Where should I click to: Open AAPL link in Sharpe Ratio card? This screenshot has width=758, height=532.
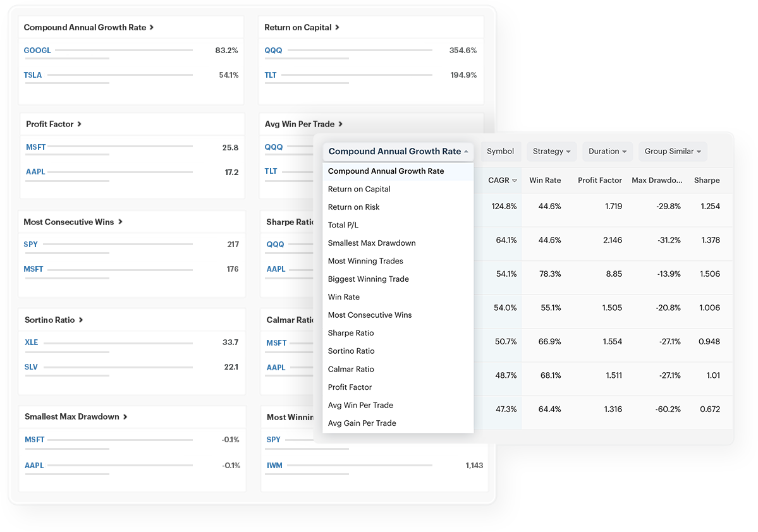(x=276, y=269)
